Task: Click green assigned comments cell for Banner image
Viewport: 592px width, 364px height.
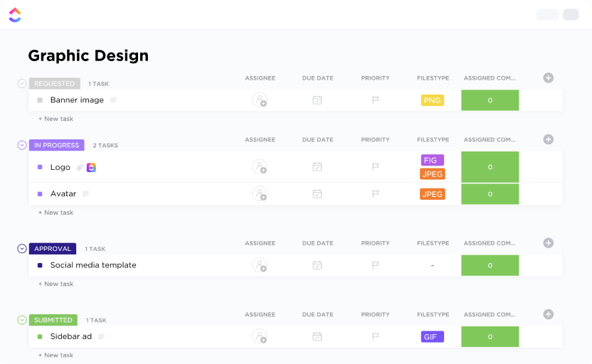Action: [490, 100]
